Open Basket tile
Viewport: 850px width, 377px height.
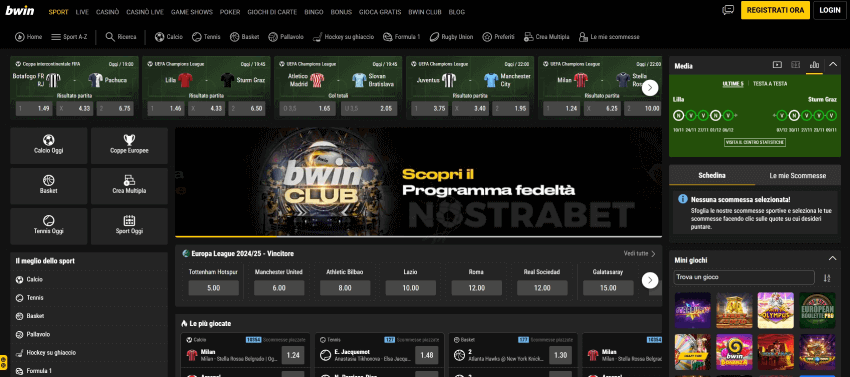(49, 186)
